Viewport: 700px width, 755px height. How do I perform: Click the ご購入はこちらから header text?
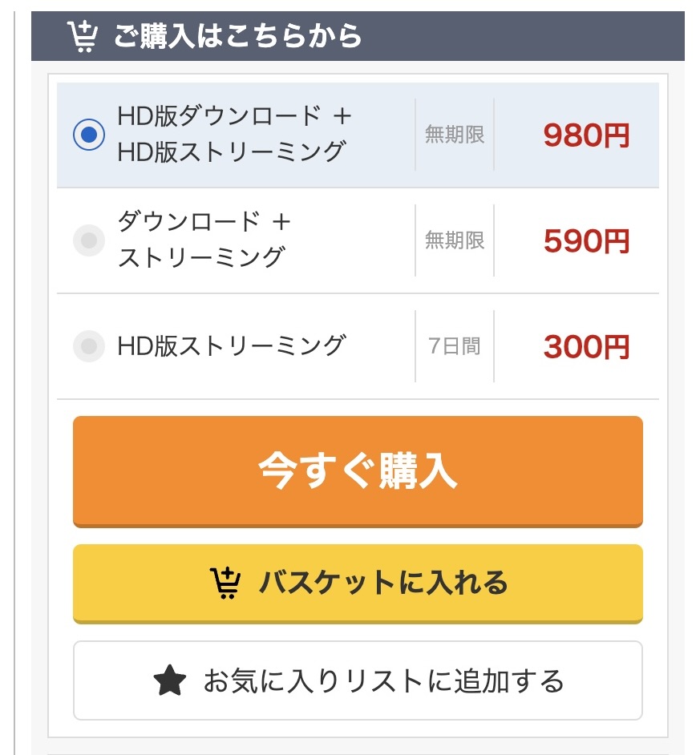pyautogui.click(x=237, y=35)
